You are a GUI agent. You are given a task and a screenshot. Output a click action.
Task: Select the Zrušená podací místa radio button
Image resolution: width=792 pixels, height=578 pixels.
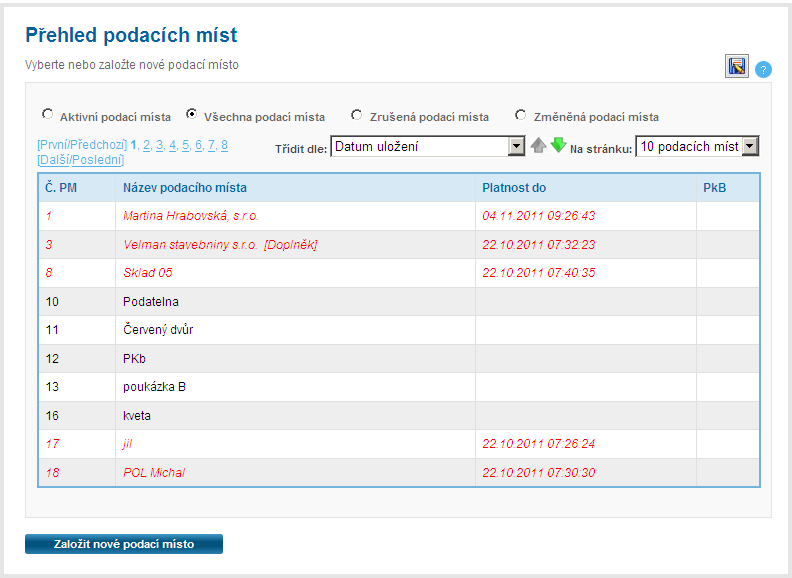[x=357, y=115]
